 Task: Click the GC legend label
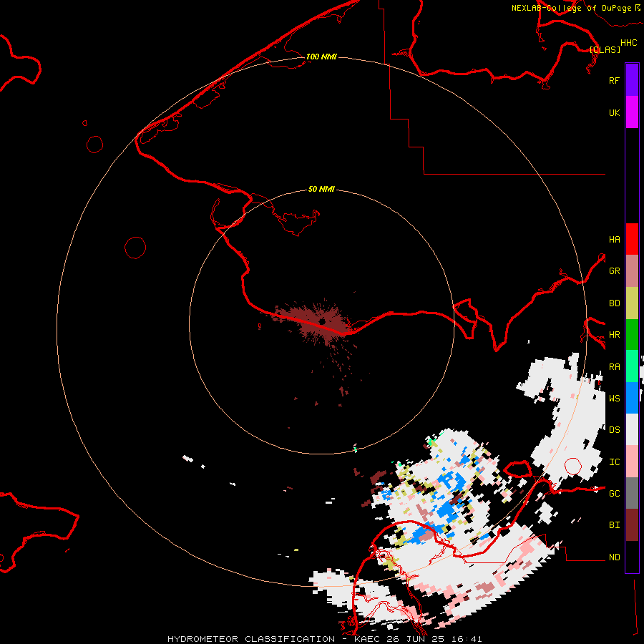614,494
